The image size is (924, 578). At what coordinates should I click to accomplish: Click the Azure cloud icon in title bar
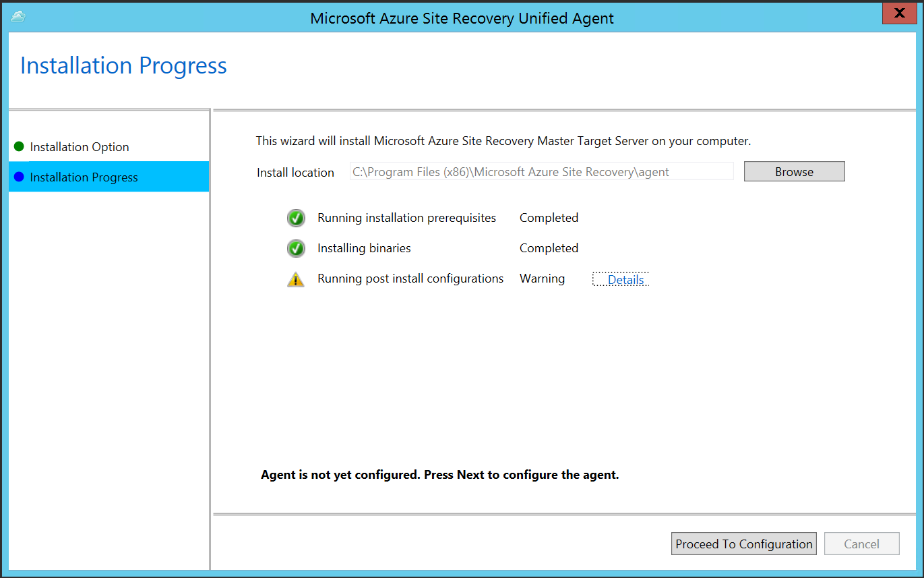pyautogui.click(x=18, y=16)
